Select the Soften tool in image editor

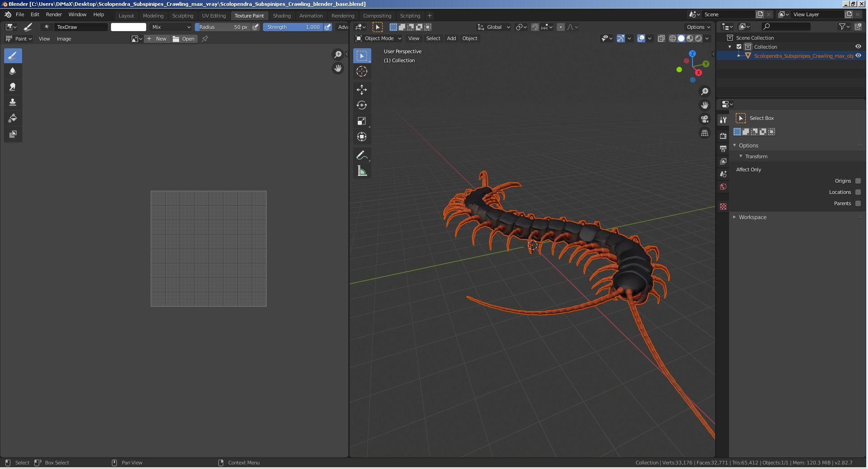coord(13,71)
